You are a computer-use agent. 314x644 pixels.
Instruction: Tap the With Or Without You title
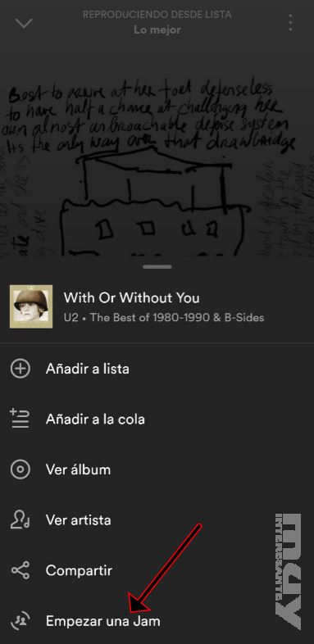pos(131,297)
